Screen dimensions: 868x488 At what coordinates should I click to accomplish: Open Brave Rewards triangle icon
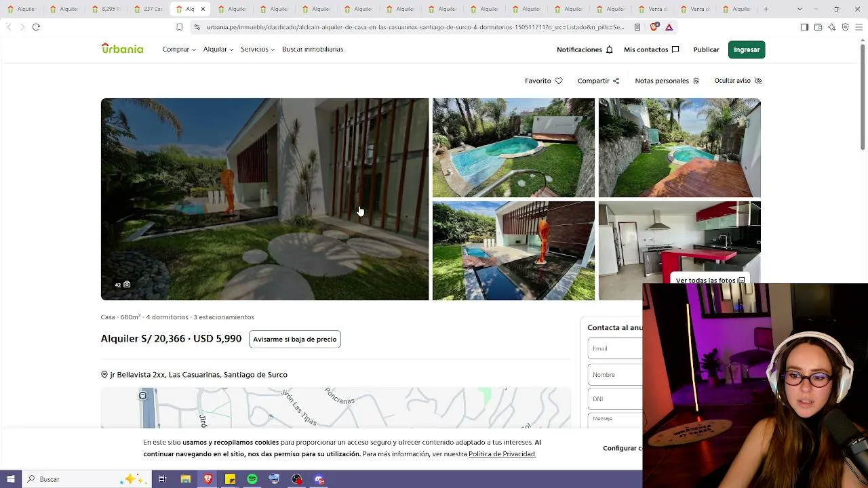click(x=669, y=27)
